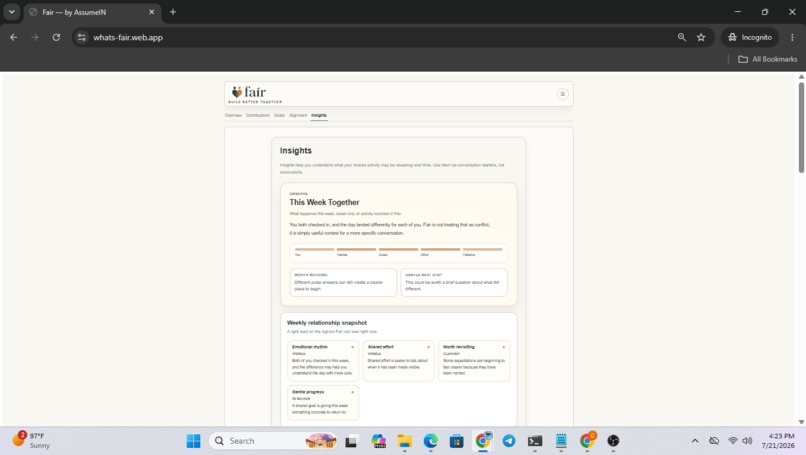Open the Windows Start menu
This screenshot has height=455, width=806.
(193, 441)
